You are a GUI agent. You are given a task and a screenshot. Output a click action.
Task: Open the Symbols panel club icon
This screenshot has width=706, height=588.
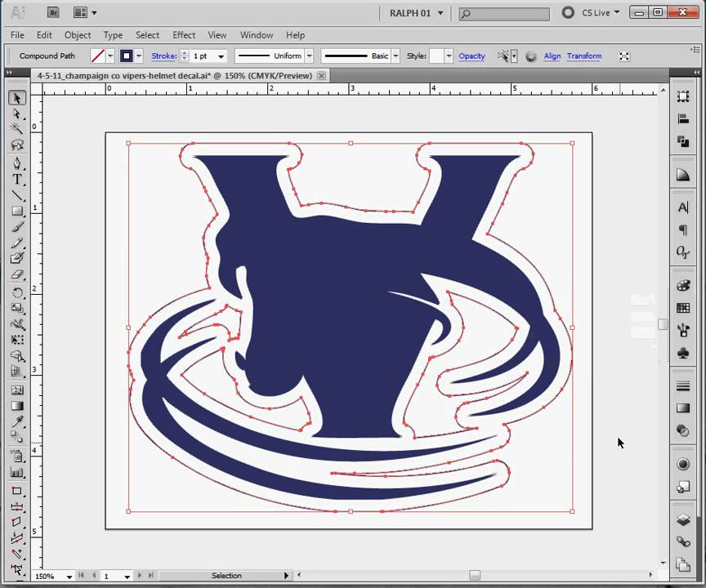pyautogui.click(x=683, y=353)
